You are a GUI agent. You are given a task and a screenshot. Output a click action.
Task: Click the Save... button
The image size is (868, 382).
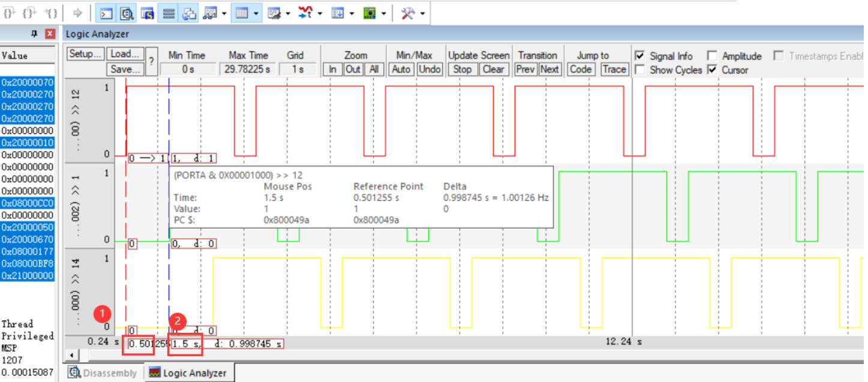coord(125,69)
